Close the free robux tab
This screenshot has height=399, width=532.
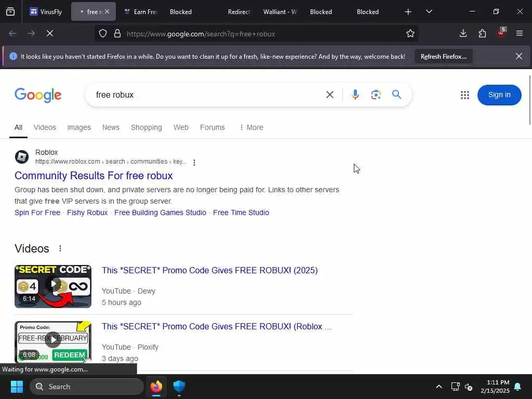tap(107, 11)
